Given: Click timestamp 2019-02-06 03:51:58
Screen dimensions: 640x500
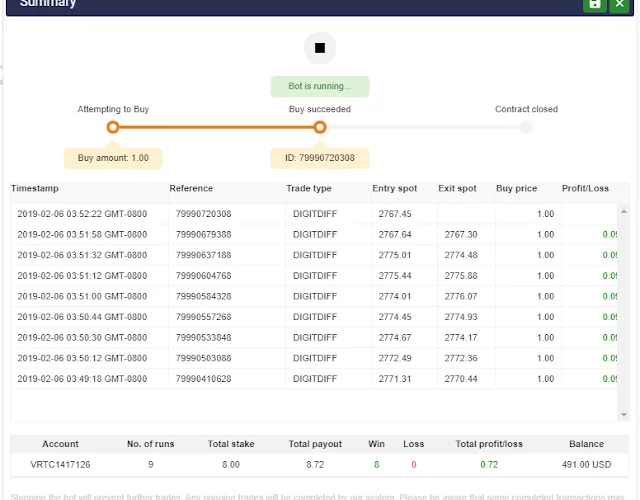Looking at the screenshot, I should pos(82,235).
